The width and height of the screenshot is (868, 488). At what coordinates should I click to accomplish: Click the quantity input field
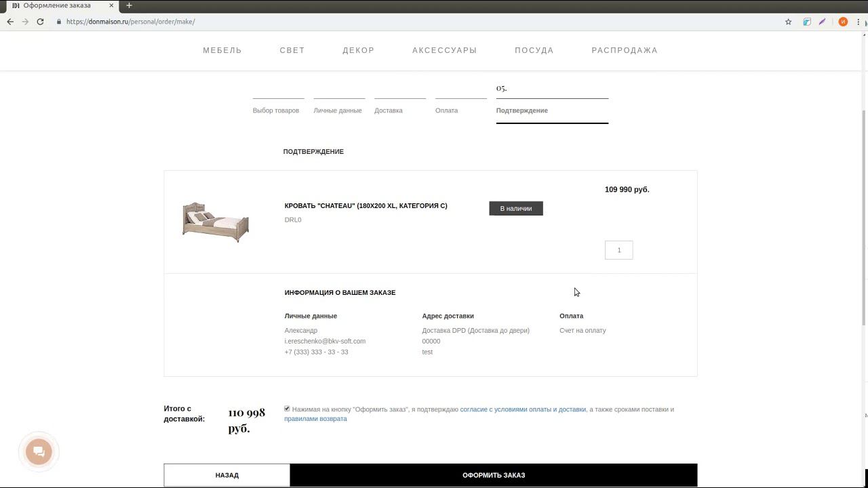(618, 250)
